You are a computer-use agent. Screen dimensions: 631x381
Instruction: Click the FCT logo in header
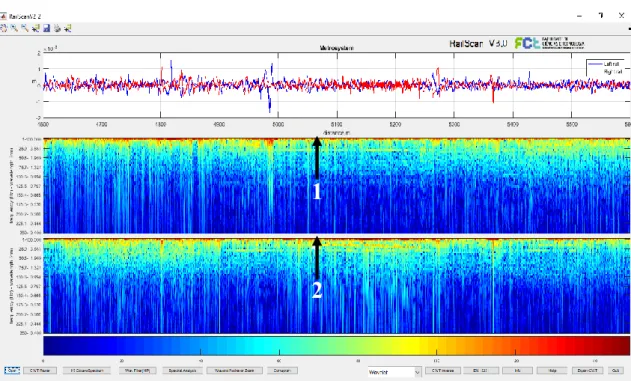[549, 43]
